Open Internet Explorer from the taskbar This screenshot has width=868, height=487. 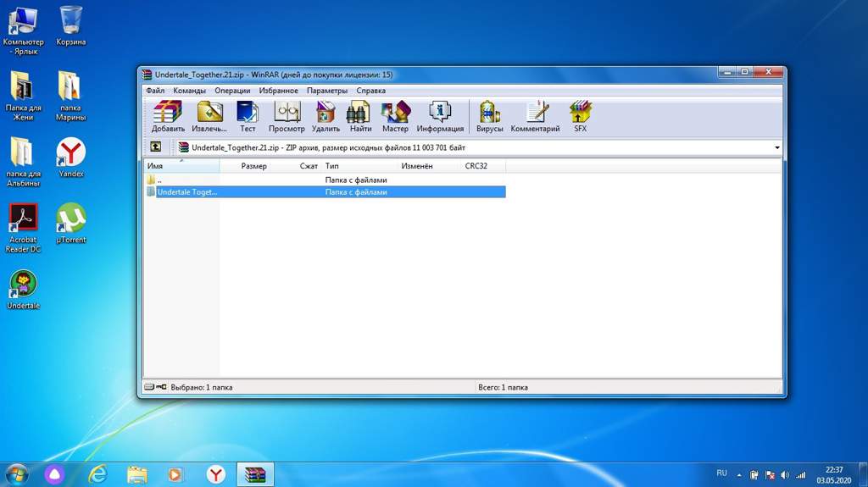tap(97, 474)
